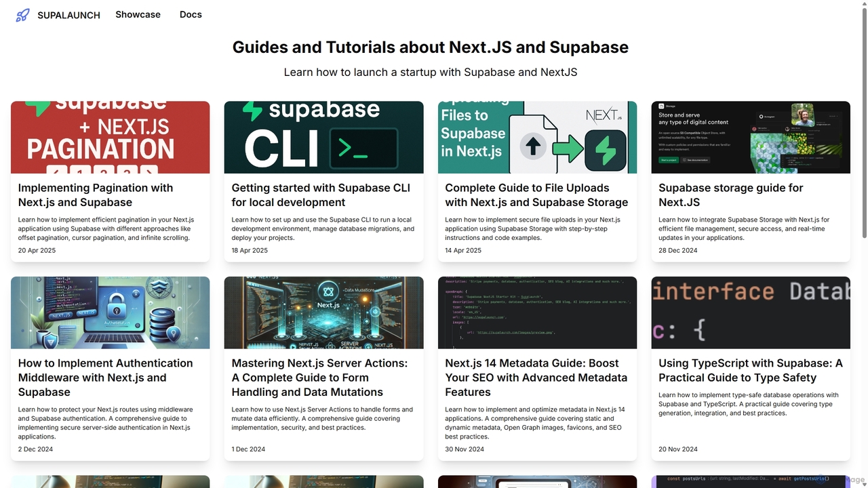868x488 pixels.
Task: Open the File Uploads article thumbnail image
Action: (538, 138)
